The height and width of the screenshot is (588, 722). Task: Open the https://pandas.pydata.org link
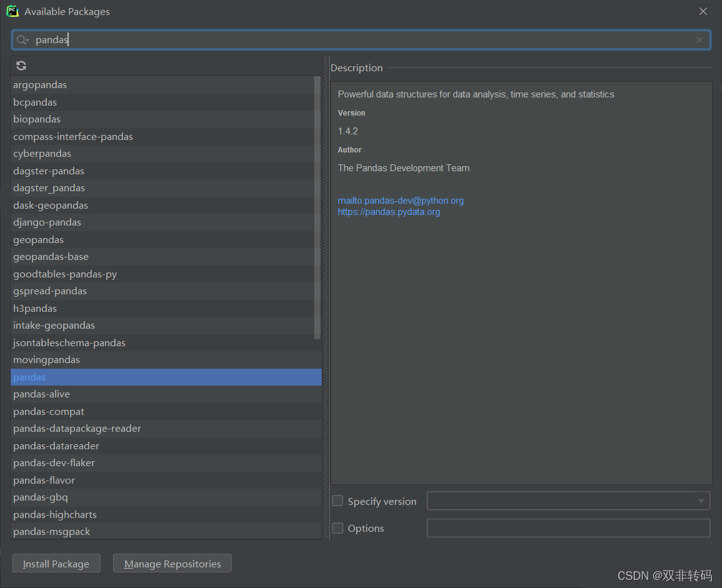tap(388, 212)
